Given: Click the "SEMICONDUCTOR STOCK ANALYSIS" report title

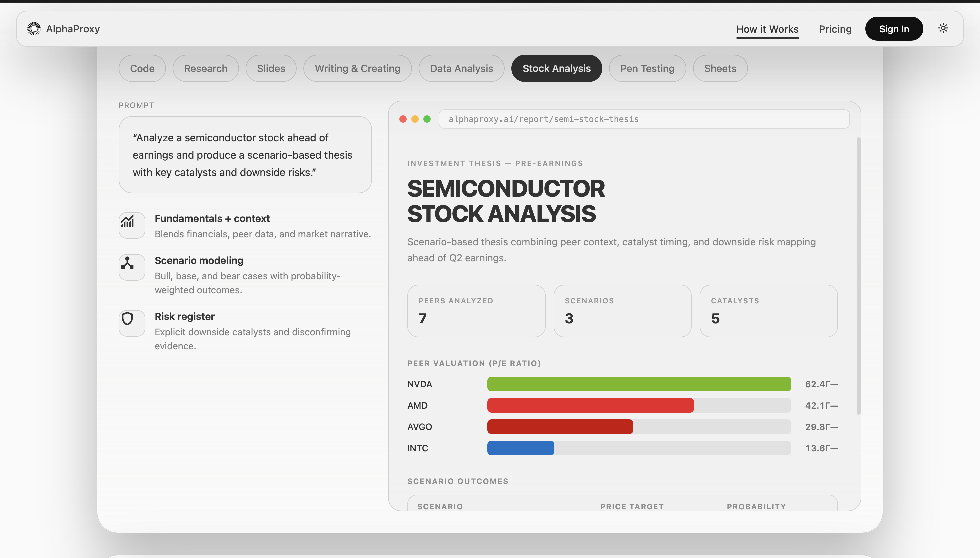Looking at the screenshot, I should tap(506, 201).
